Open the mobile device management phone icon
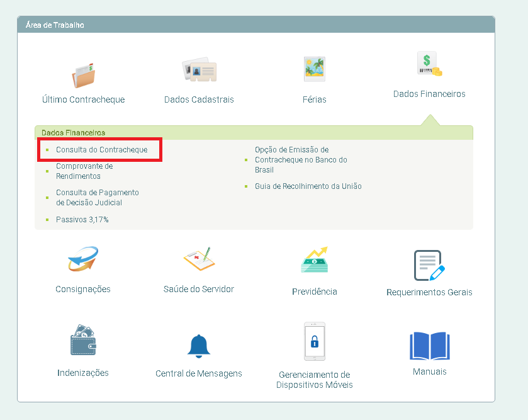The width and height of the screenshot is (528, 420). [x=314, y=341]
